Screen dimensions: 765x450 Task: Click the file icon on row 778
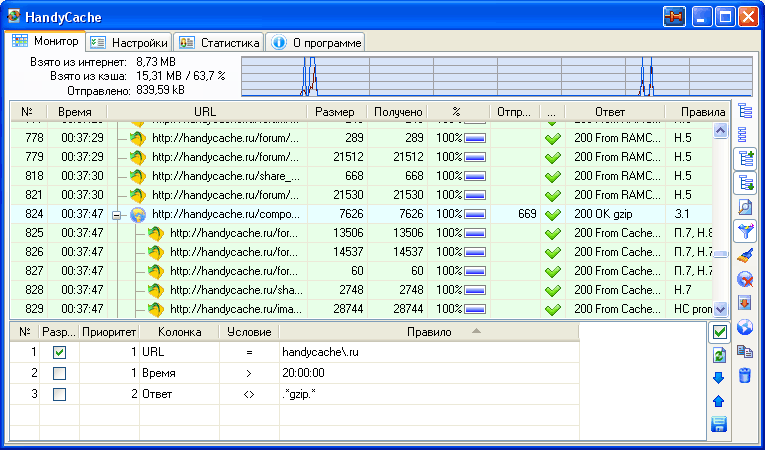click(x=138, y=139)
